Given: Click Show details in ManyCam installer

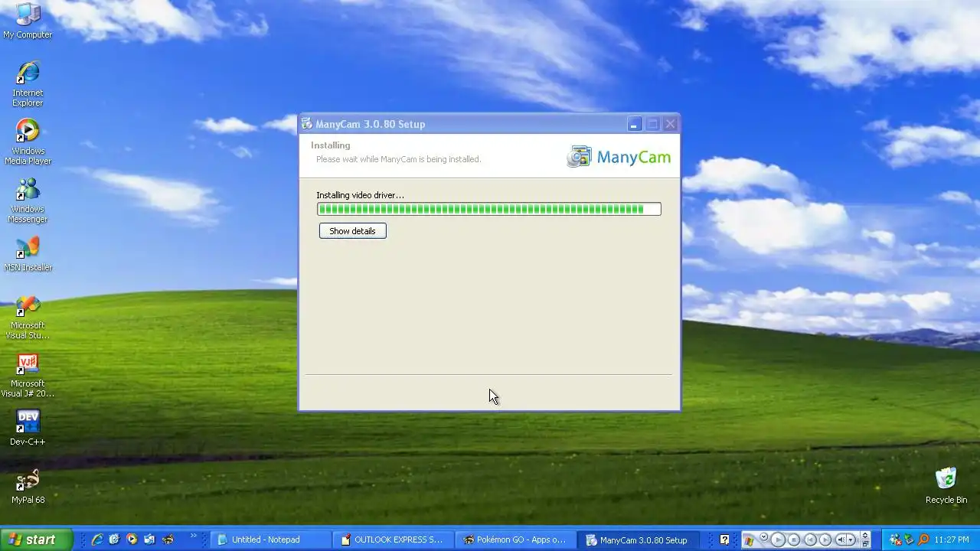Looking at the screenshot, I should click(352, 231).
